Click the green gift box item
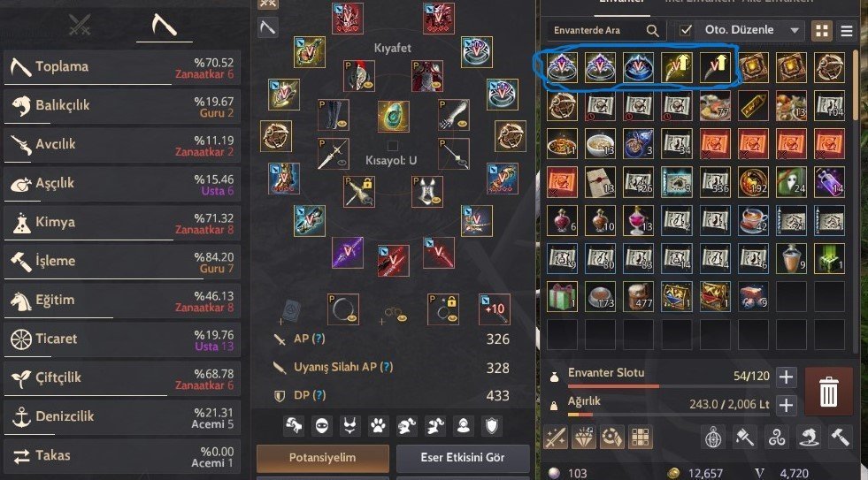 562,296
